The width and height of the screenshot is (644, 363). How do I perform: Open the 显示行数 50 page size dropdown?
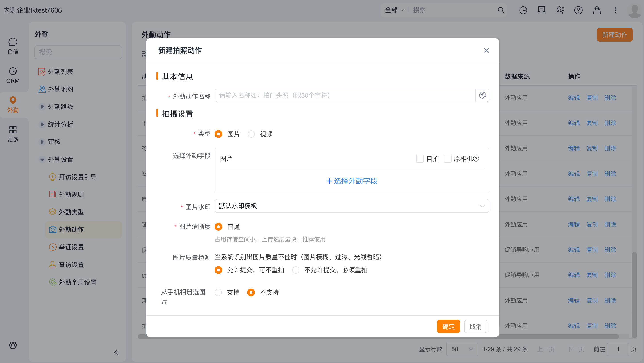(462, 349)
